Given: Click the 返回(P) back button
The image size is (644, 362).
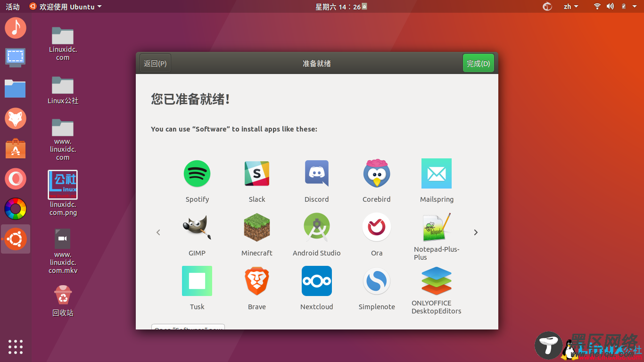Looking at the screenshot, I should click(x=155, y=64).
